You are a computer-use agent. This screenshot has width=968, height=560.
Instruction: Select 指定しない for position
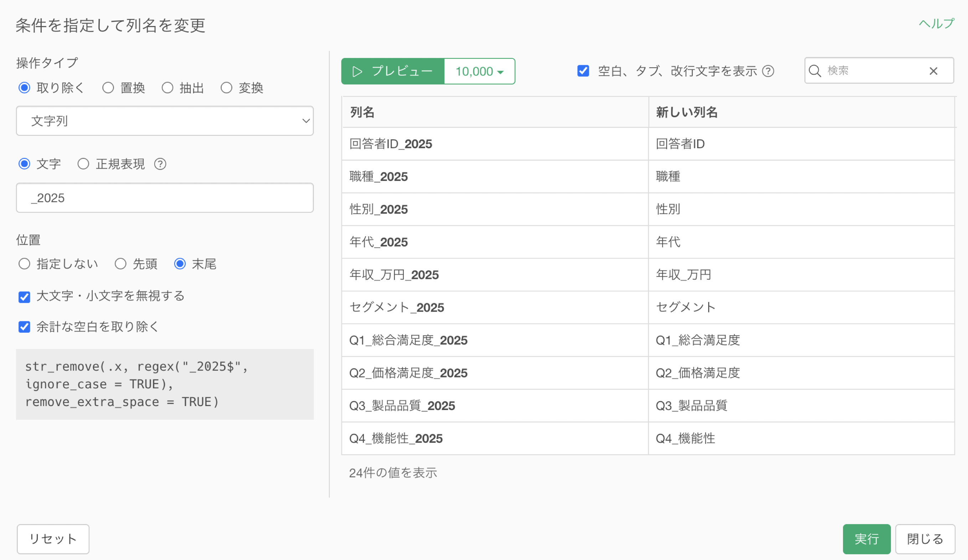pyautogui.click(x=24, y=264)
